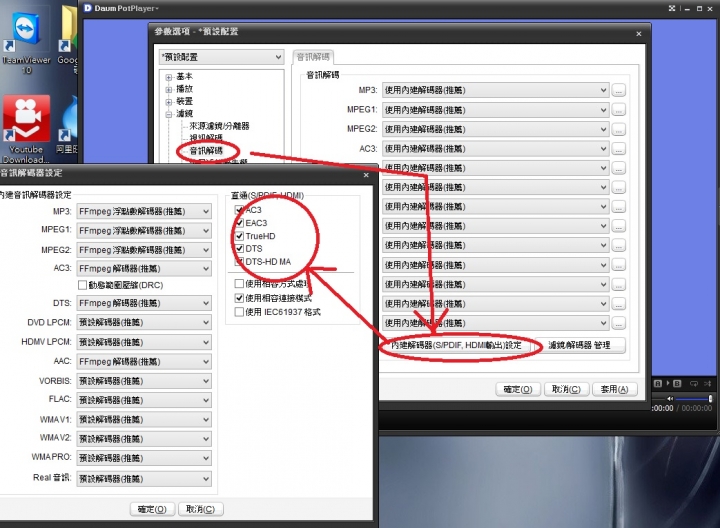Adjust the PotPlayer volume slider
The image size is (720, 528).
693,399
